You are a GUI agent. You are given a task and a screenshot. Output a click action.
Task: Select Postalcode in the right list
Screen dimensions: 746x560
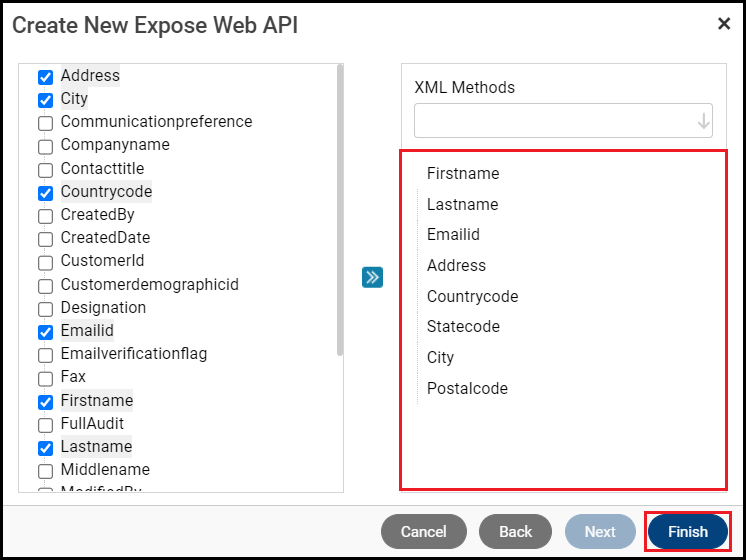click(x=467, y=388)
